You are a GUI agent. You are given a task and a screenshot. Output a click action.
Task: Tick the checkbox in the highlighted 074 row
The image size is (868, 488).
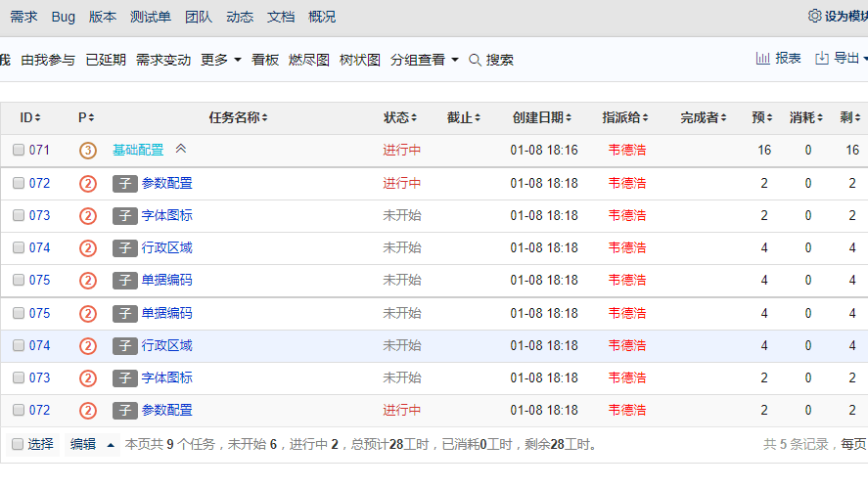pos(19,345)
